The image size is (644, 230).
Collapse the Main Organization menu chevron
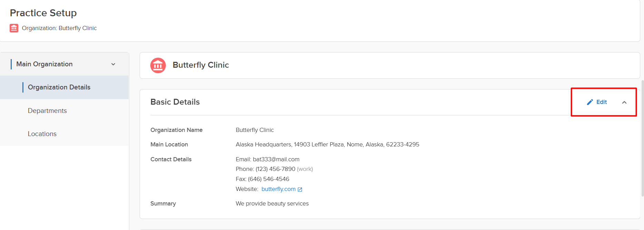pyautogui.click(x=113, y=64)
